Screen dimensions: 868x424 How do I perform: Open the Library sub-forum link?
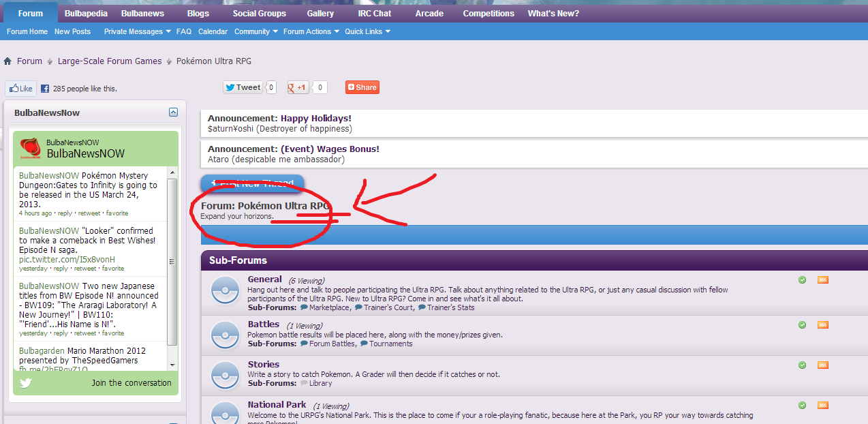pos(321,383)
